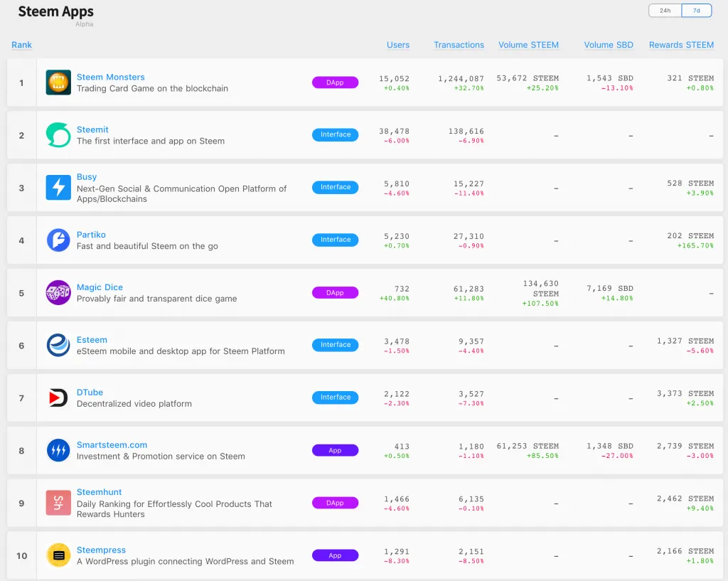Open the Steemhunt app link

(99, 492)
